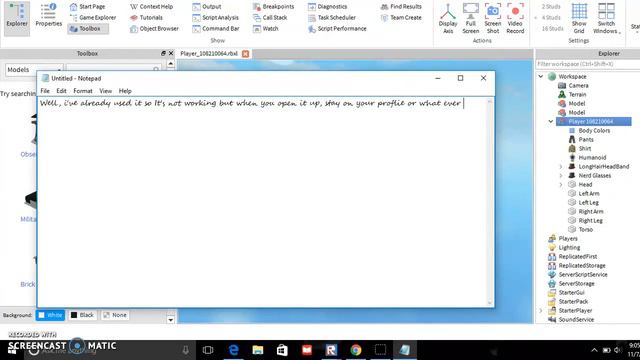The image size is (640, 360).
Task: Click Switch Windows dropdown
Action: (x=606, y=18)
